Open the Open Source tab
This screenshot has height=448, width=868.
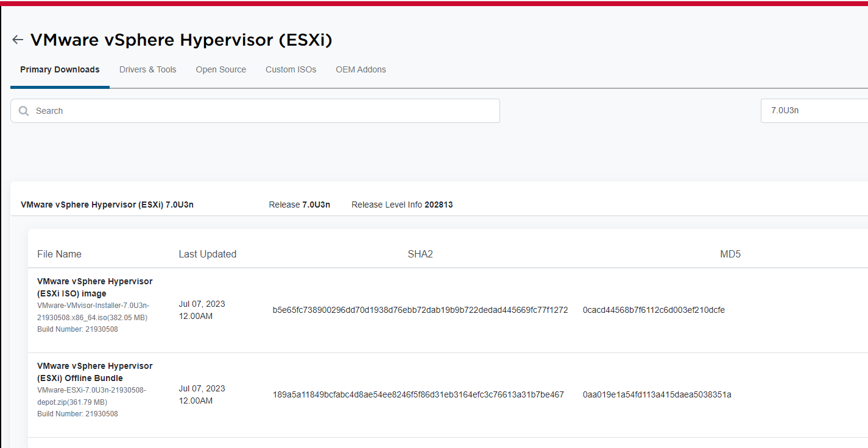221,69
